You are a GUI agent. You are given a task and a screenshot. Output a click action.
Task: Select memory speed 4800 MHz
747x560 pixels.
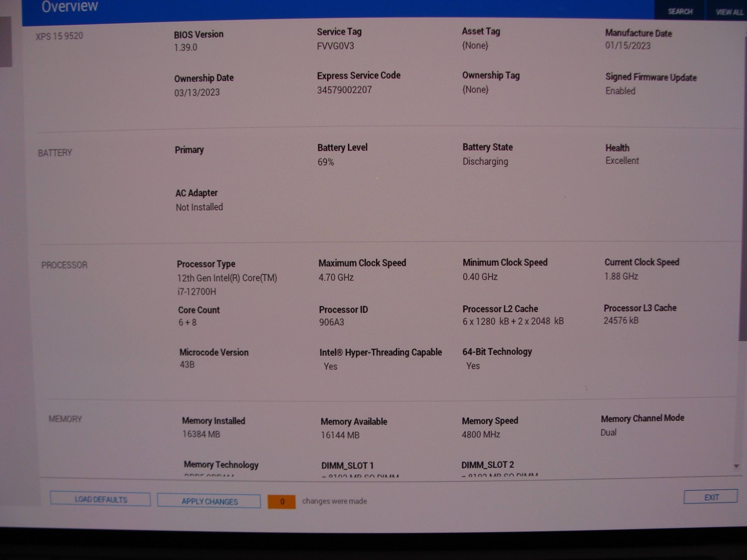(481, 434)
